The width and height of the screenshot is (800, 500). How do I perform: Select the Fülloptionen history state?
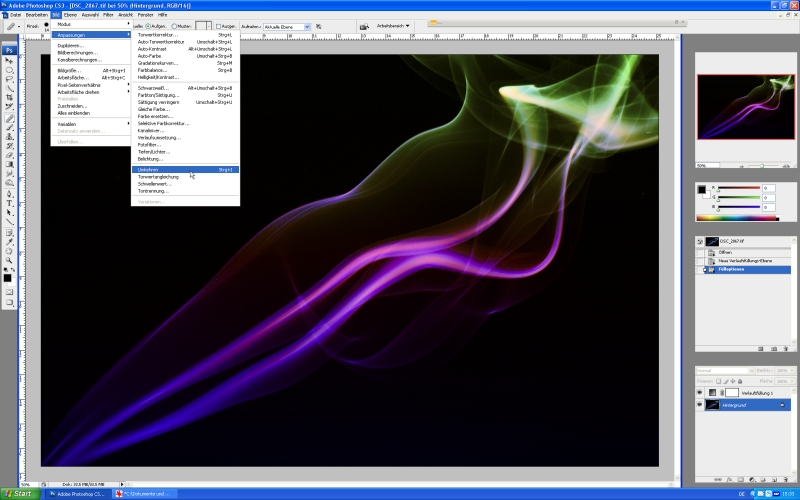(747, 269)
